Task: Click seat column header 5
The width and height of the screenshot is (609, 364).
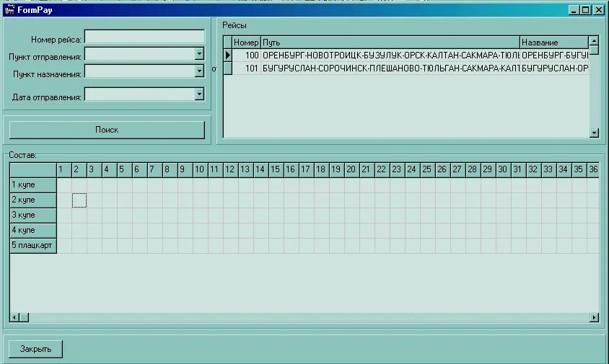Action: (x=125, y=169)
